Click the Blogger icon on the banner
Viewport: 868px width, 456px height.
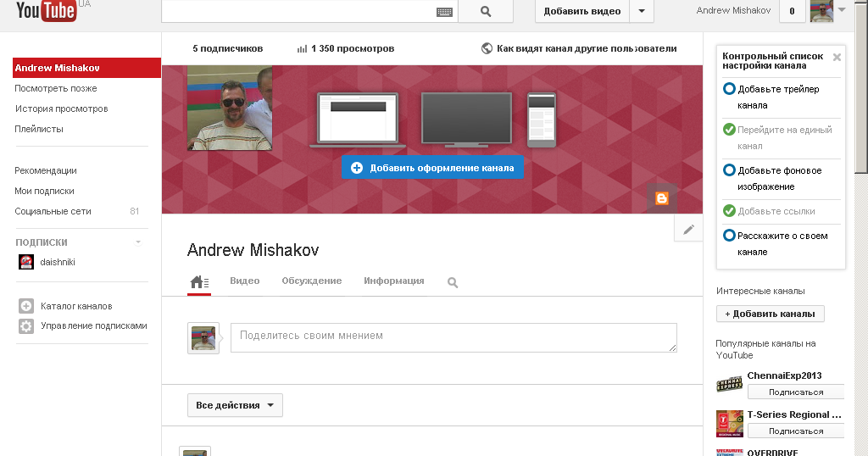pos(661,198)
